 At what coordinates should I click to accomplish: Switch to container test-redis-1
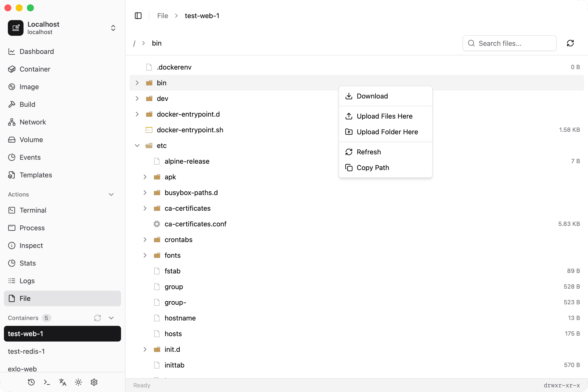[x=26, y=351]
